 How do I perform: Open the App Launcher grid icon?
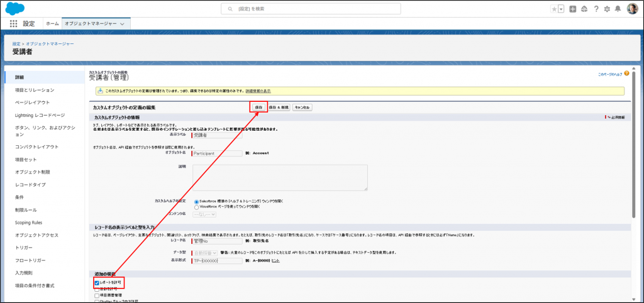[x=14, y=23]
